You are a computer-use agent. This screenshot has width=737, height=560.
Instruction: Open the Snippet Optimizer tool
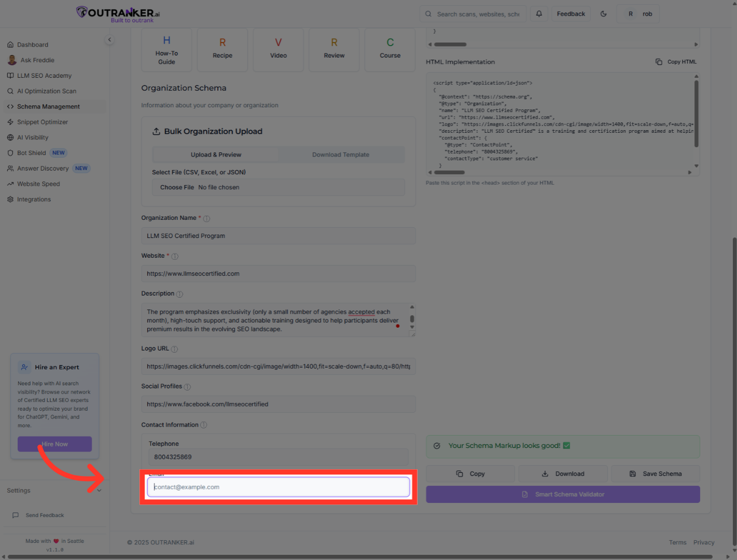[x=42, y=122]
